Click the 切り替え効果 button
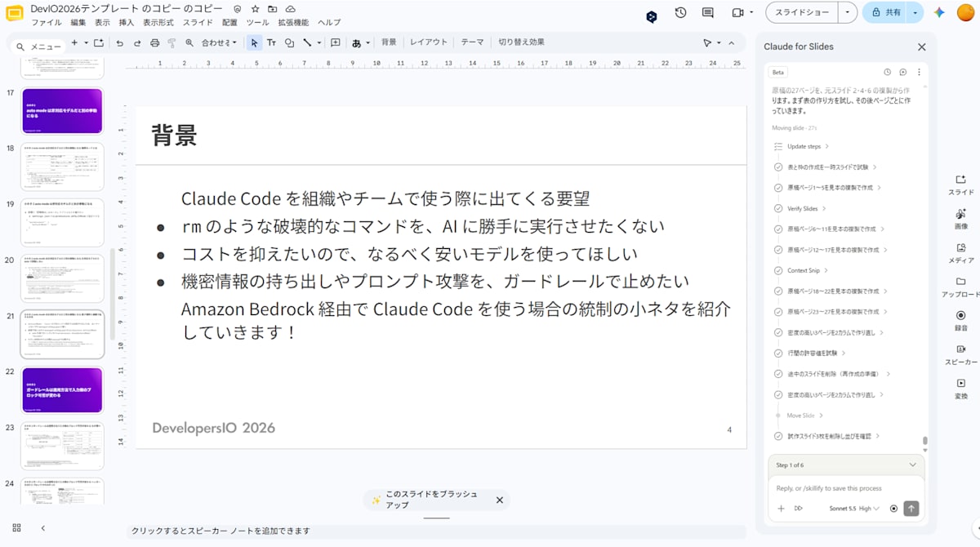 click(x=521, y=42)
